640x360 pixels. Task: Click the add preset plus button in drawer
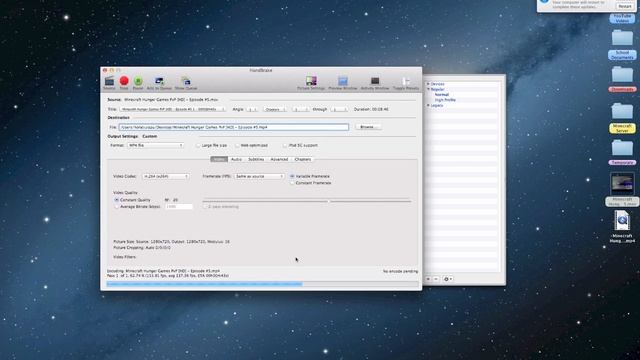428,279
